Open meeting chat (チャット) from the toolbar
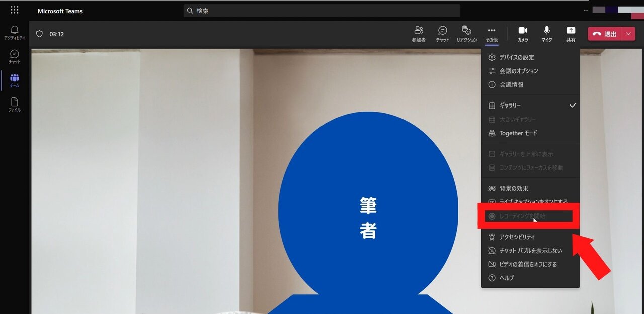The height and width of the screenshot is (314, 644). (x=443, y=34)
